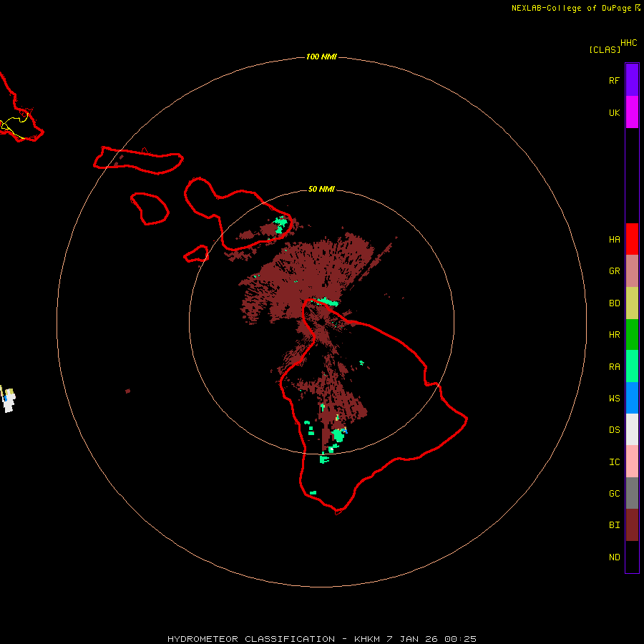Click the red HA hail swatch
Screen dimensions: 644x644
(x=632, y=239)
